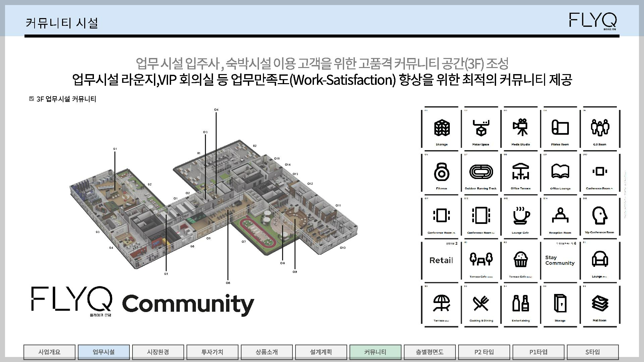This screenshot has width=644, height=362.
Task: Click the O4 callout label on floor plan
Action: [216, 110]
